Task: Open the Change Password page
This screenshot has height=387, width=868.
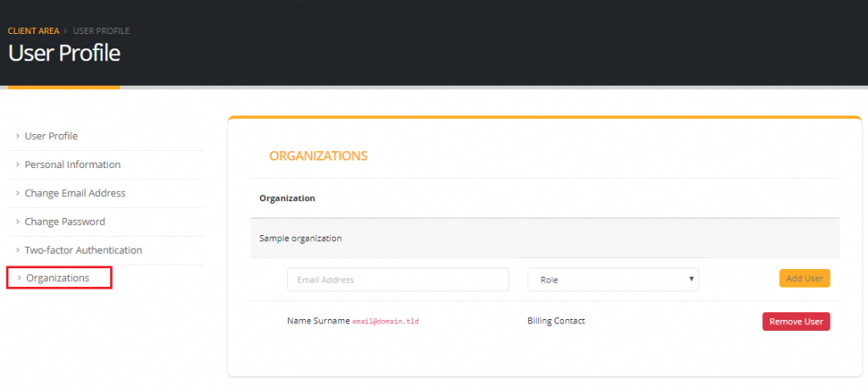Action: coord(64,222)
